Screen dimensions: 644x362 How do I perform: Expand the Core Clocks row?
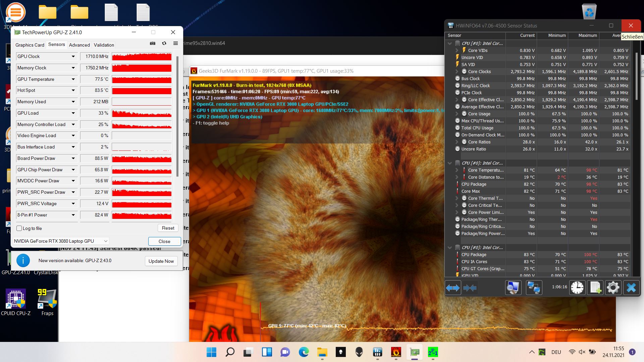tap(457, 71)
